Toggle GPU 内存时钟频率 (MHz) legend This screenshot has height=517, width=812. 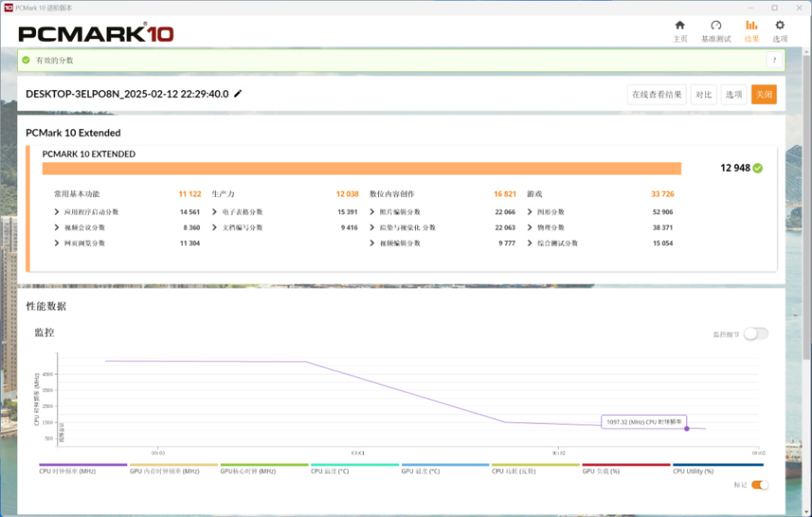174,469
